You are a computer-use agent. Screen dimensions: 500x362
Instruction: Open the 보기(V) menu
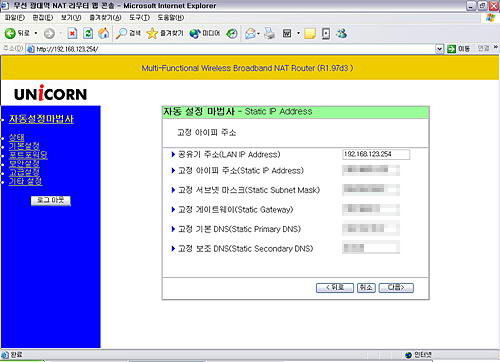point(71,17)
